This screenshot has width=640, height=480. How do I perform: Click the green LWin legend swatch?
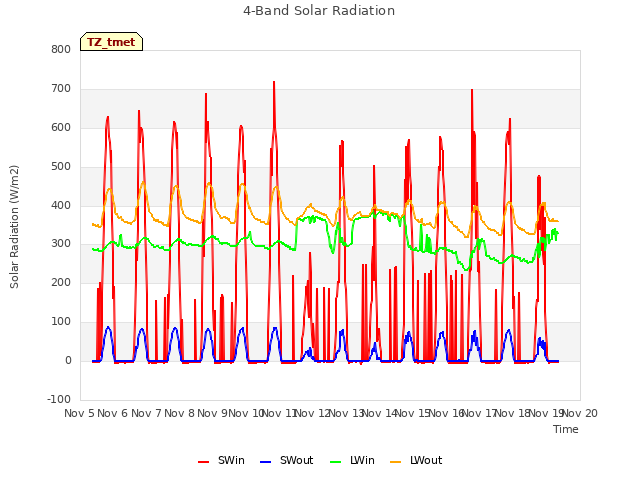pyautogui.click(x=335, y=462)
